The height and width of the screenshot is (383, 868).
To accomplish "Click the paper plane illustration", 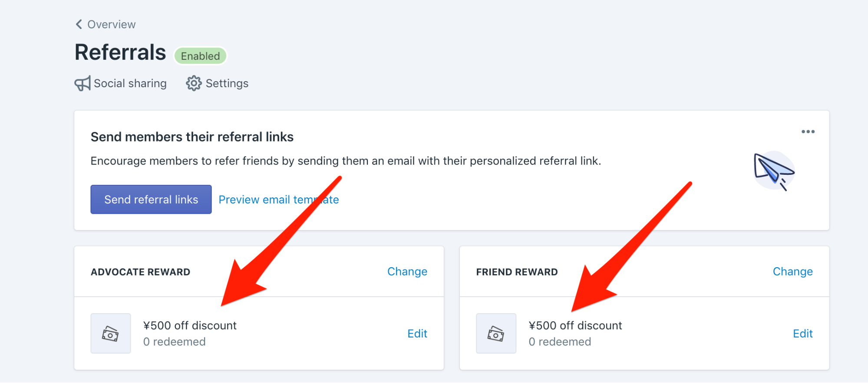I will coord(774,171).
